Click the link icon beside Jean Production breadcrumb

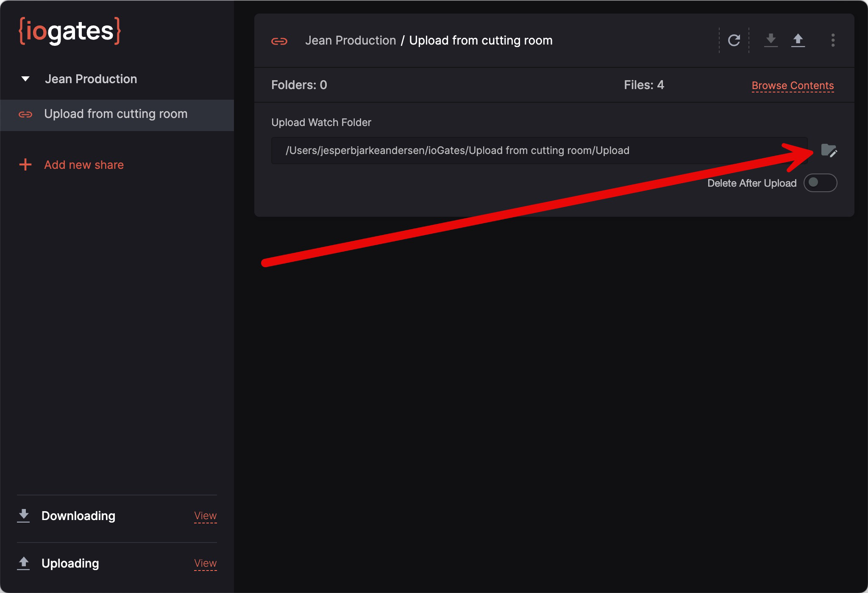click(x=279, y=41)
